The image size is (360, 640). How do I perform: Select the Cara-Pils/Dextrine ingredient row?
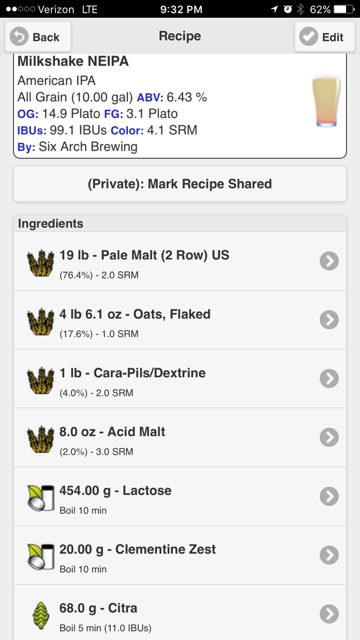(180, 378)
